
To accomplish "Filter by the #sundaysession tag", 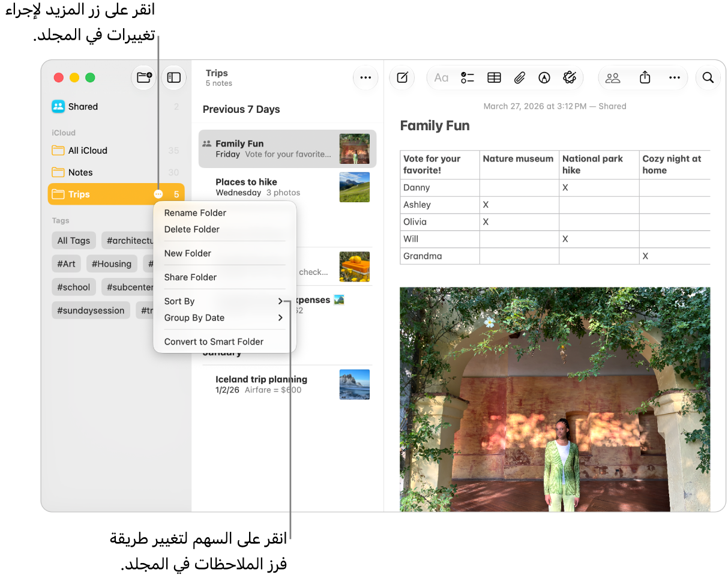I will click(x=91, y=310).
